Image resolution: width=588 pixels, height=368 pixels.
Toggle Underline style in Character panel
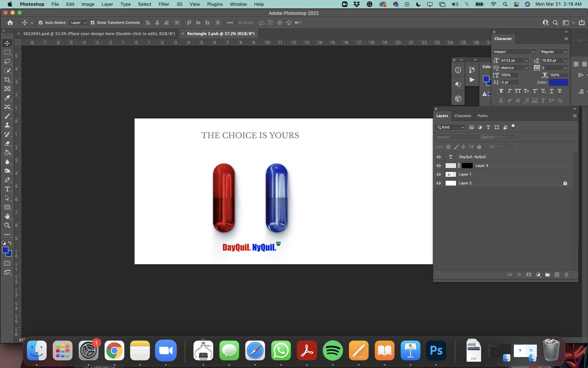tap(552, 91)
